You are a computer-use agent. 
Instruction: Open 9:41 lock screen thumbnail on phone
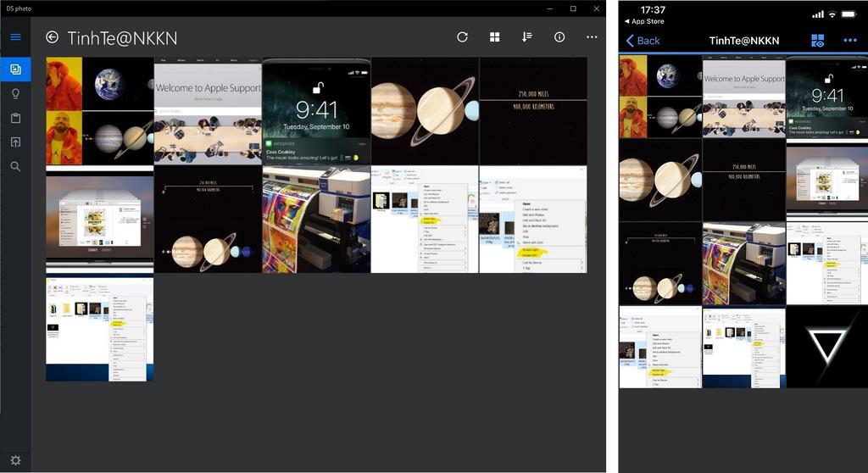827,97
